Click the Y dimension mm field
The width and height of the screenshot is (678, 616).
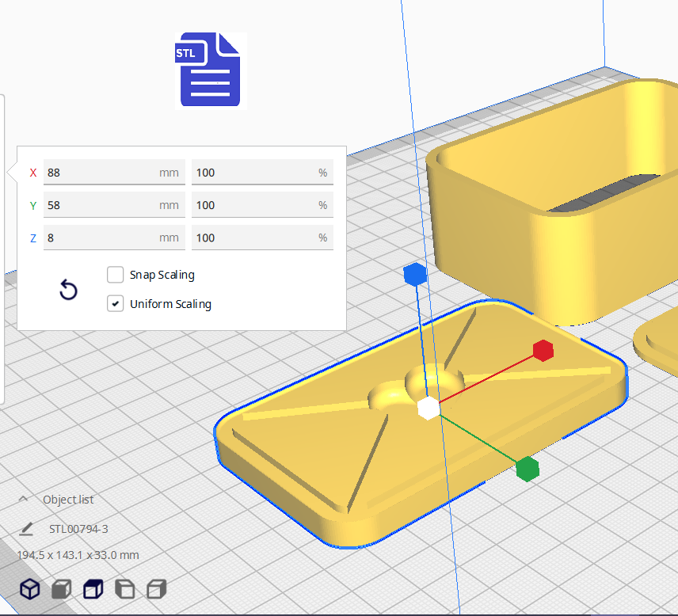113,205
